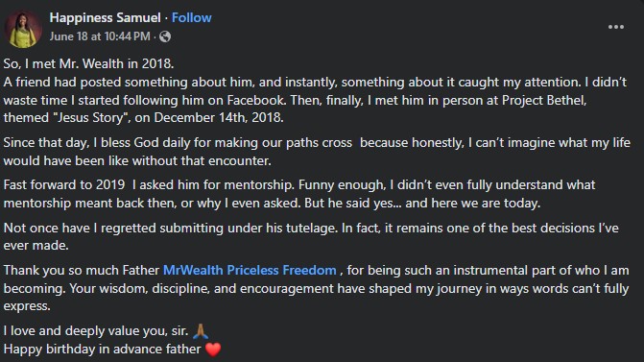The width and height of the screenshot is (644, 362).
Task: Click the red heart emoji
Action: [213, 350]
